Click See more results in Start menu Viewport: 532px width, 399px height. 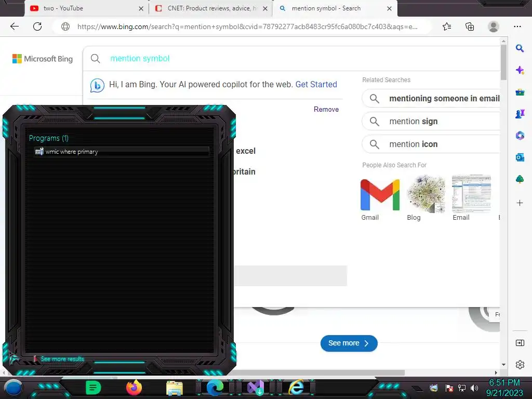tap(62, 358)
